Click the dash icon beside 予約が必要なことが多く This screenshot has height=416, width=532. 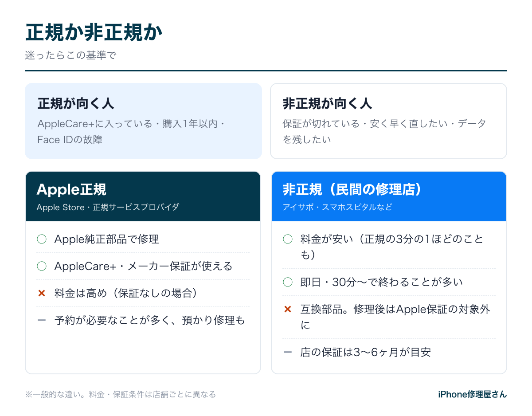42,320
